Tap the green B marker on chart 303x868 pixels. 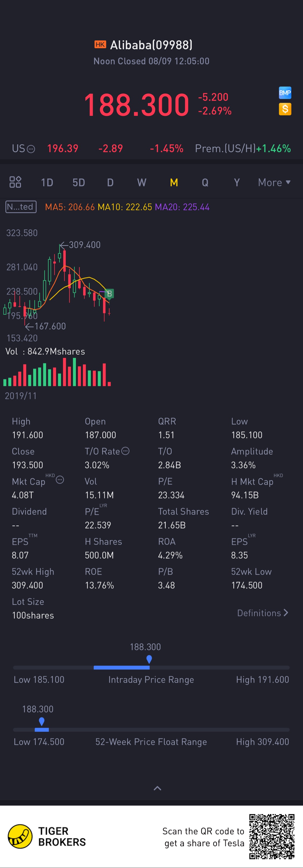pos(109,294)
